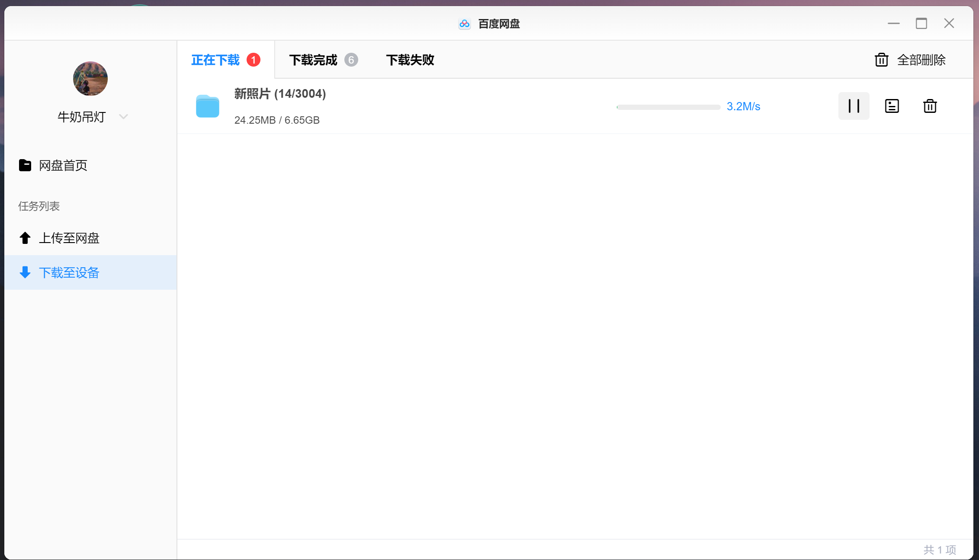Open the 下载失败 tab
This screenshot has height=560, width=979.
click(x=410, y=60)
